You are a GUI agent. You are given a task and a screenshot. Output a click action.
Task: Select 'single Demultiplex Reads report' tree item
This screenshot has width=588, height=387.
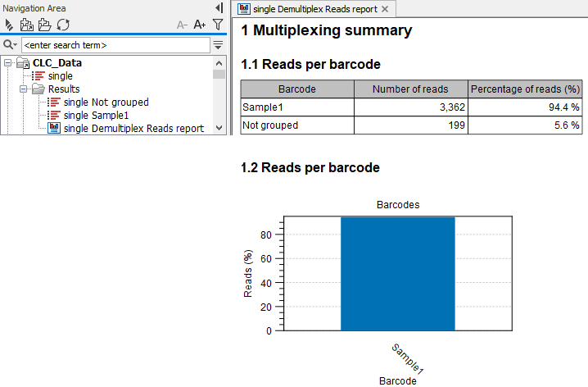(x=133, y=129)
